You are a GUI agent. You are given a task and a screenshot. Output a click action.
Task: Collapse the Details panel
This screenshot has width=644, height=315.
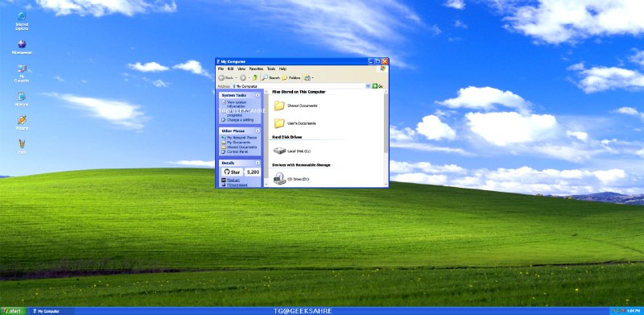pos(258,163)
